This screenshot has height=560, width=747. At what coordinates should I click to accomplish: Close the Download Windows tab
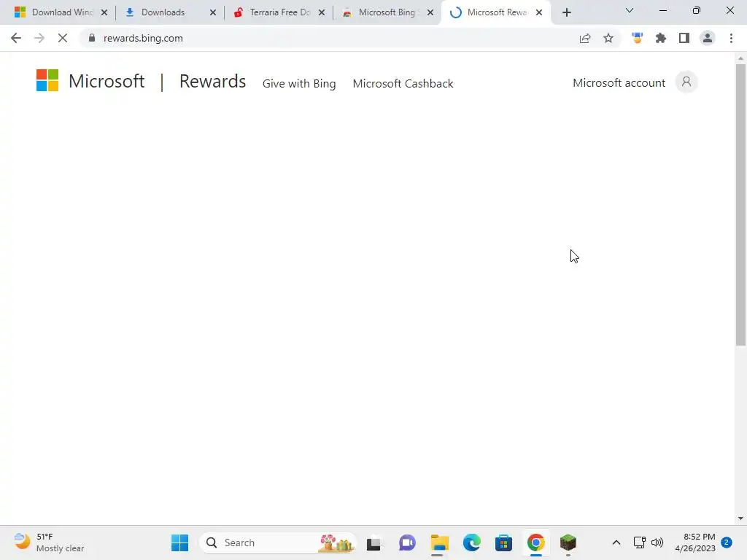(104, 12)
